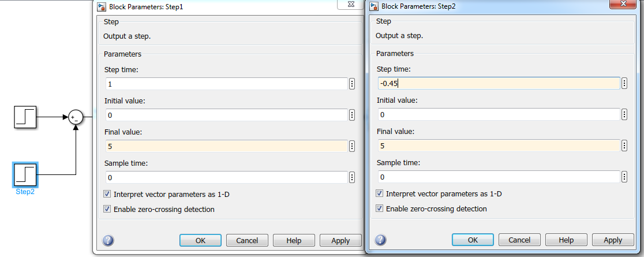Click the blue help icon in Step2 dialog
Screen dimensions: 644x257
pyautogui.click(x=380, y=240)
